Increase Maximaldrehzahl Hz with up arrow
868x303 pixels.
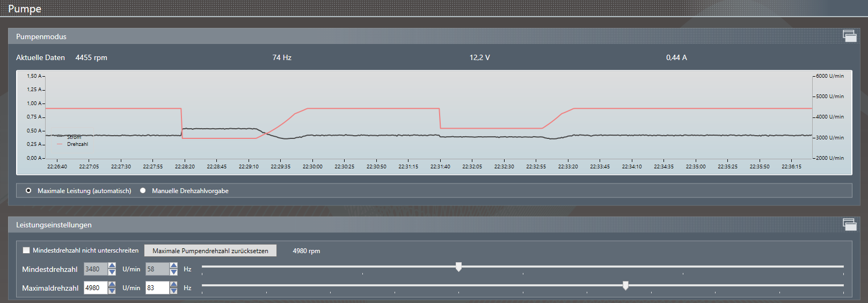pos(173,285)
